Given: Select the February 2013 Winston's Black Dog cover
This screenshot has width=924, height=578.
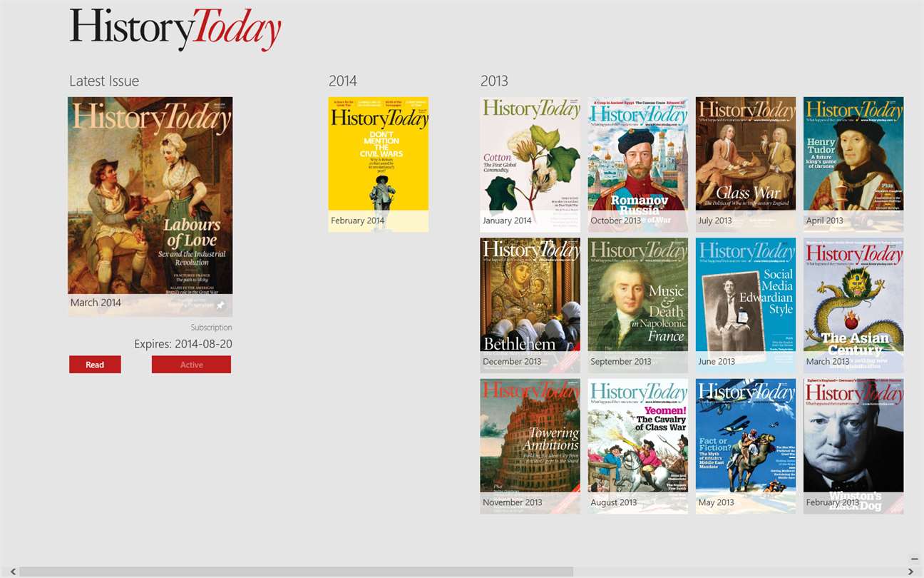Looking at the screenshot, I should tap(853, 446).
